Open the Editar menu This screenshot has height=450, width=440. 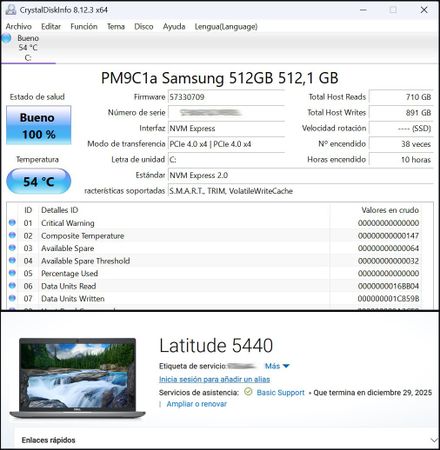click(x=51, y=26)
